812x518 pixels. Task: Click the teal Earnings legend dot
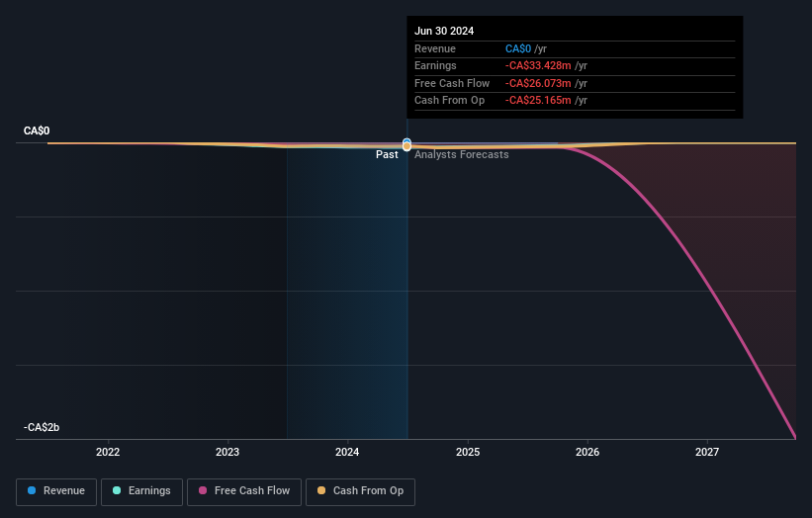pos(117,490)
